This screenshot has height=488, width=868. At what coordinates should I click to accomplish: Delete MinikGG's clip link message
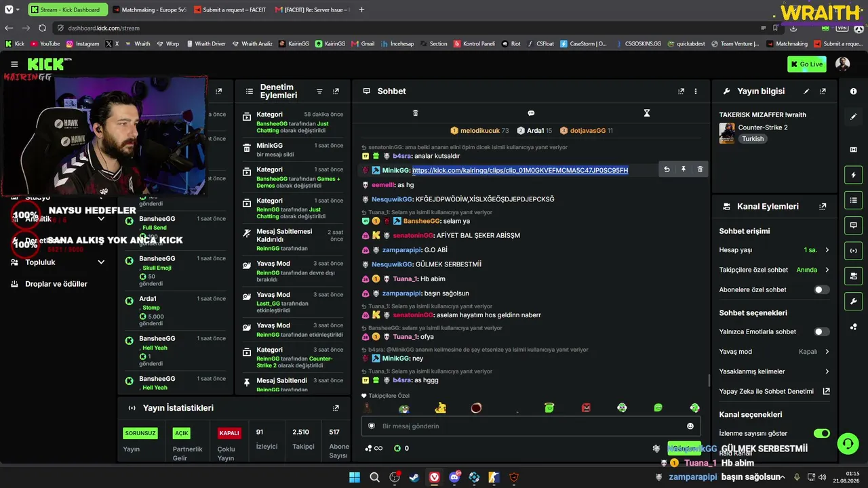(701, 169)
